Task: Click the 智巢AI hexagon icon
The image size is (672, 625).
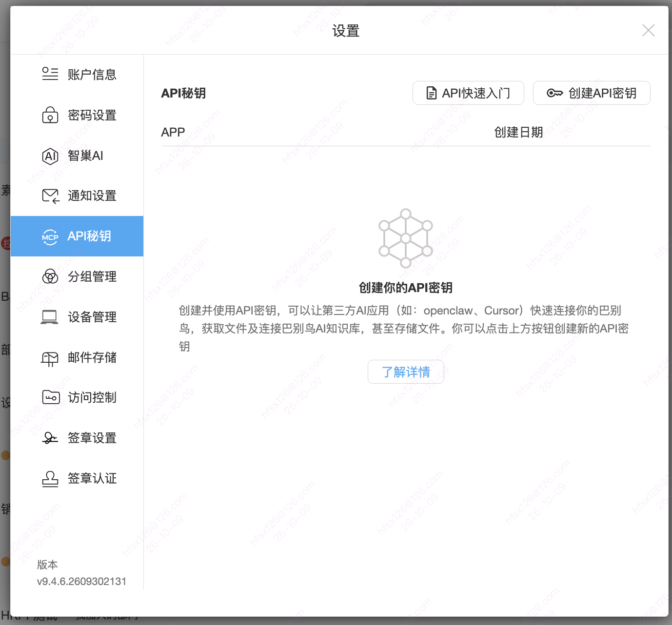Action: [x=50, y=156]
